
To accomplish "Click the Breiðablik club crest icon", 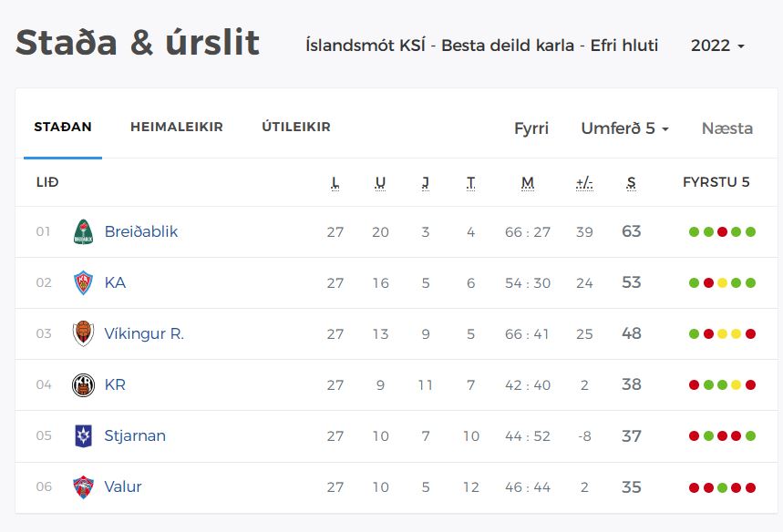I will coord(83,232).
